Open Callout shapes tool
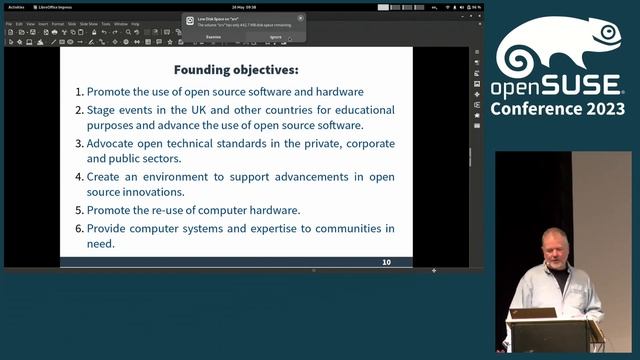 [x=159, y=42]
